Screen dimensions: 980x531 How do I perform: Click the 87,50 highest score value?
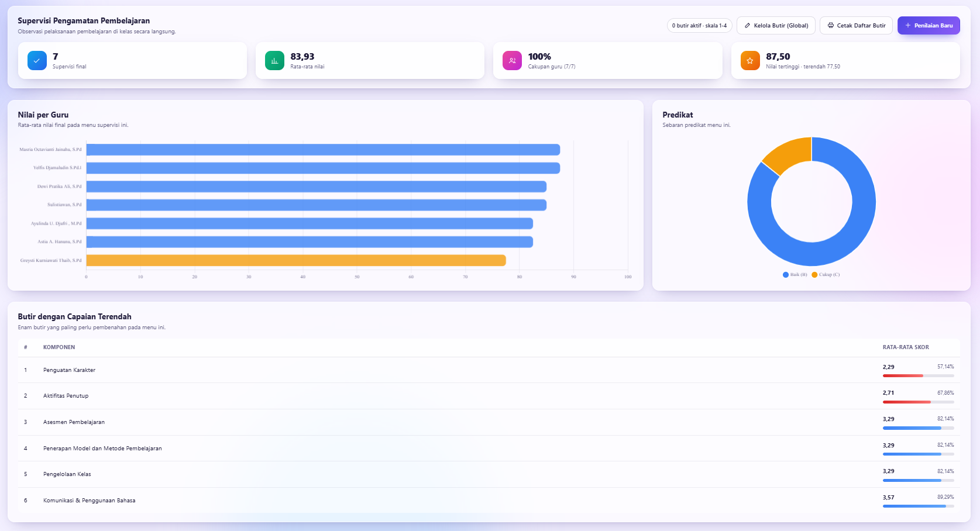coord(778,57)
